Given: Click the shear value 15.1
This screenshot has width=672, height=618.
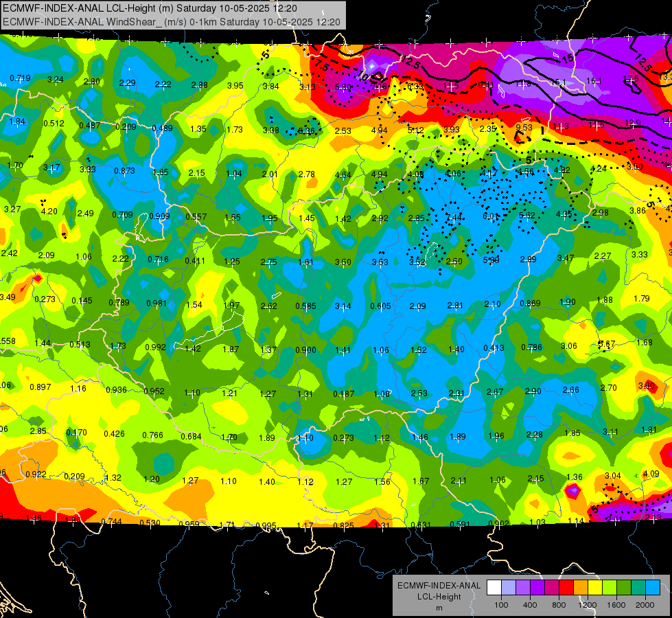Looking at the screenshot, I should point(559,82).
